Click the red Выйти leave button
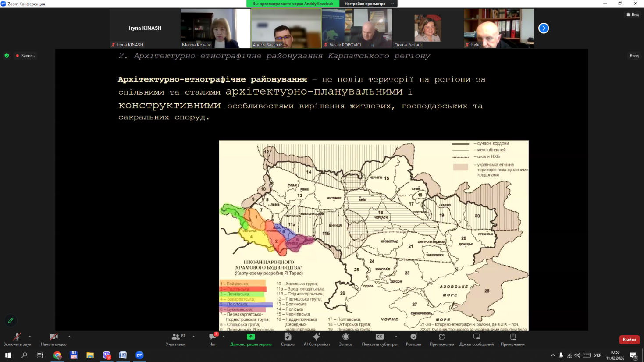This screenshot has width=644, height=362. [629, 340]
